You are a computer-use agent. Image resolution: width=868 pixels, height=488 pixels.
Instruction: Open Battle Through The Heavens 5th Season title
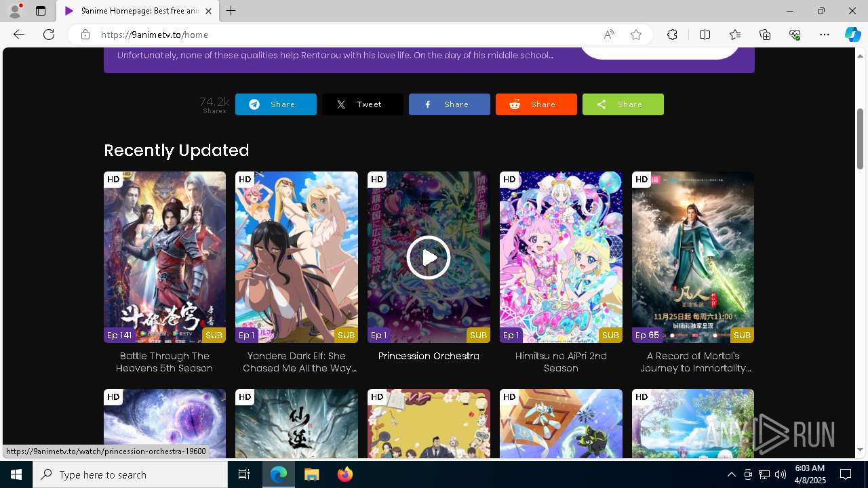pyautogui.click(x=165, y=362)
